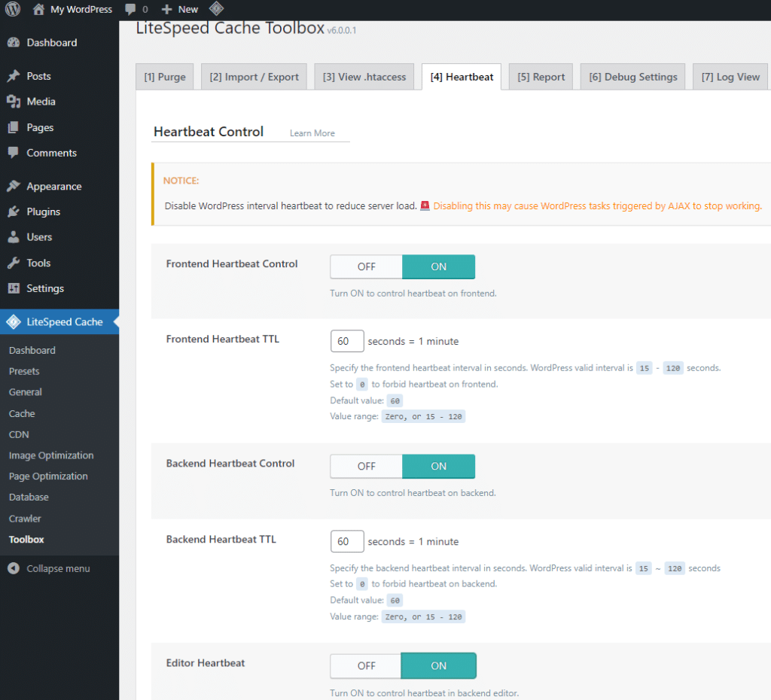Image resolution: width=771 pixels, height=700 pixels.
Task: Turn Frontend Heartbeat Control OFF
Action: pyautogui.click(x=367, y=266)
